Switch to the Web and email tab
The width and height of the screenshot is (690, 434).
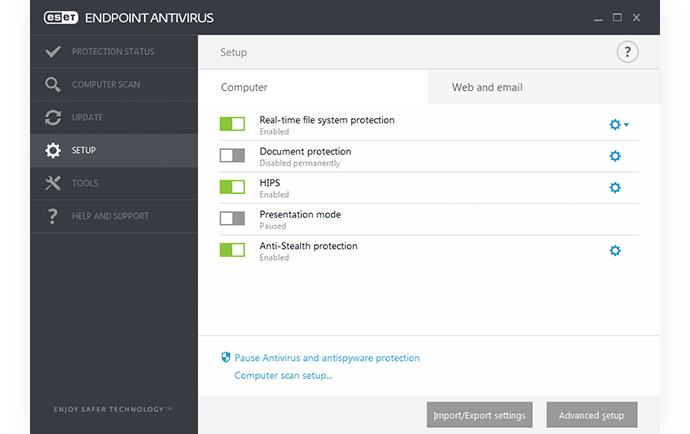tap(544, 87)
